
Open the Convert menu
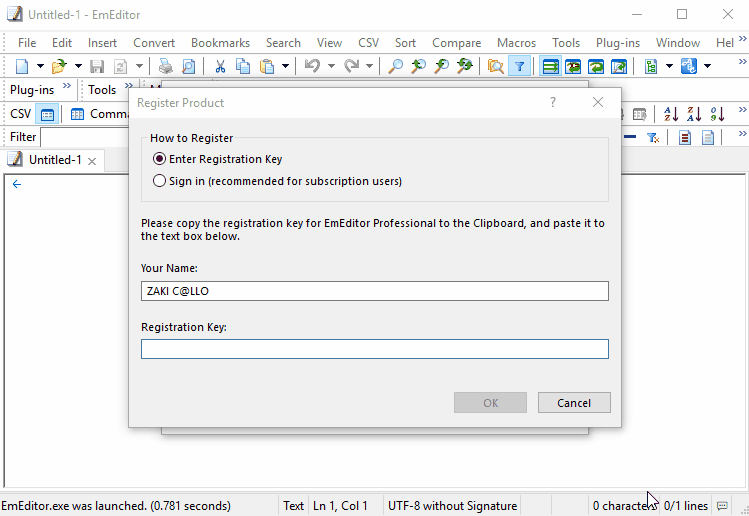tap(154, 43)
